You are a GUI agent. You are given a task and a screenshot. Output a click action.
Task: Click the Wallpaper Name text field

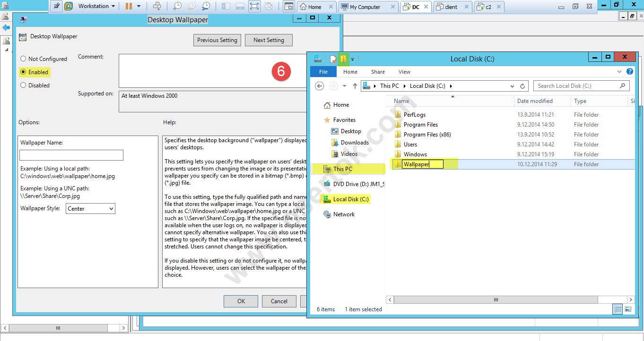pyautogui.click(x=71, y=155)
